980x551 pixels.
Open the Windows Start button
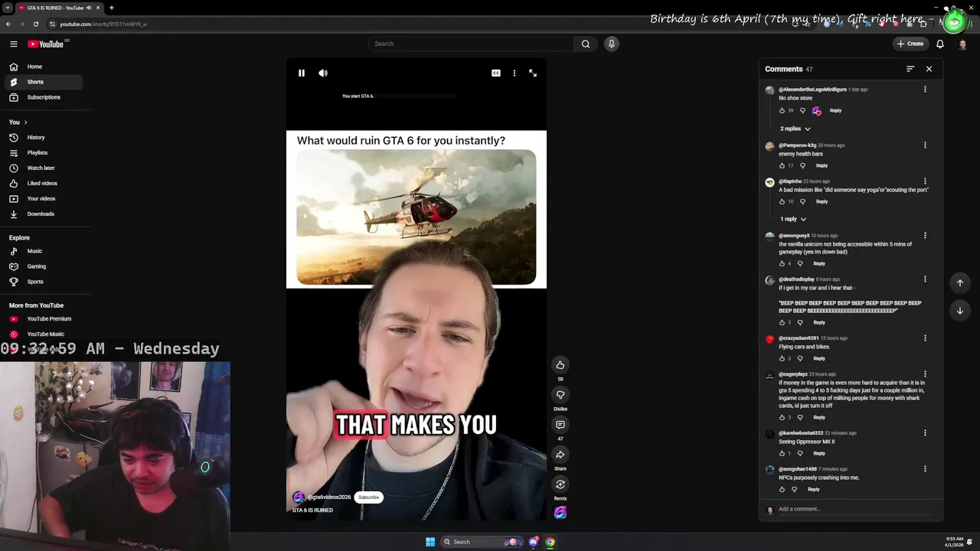pyautogui.click(x=430, y=542)
